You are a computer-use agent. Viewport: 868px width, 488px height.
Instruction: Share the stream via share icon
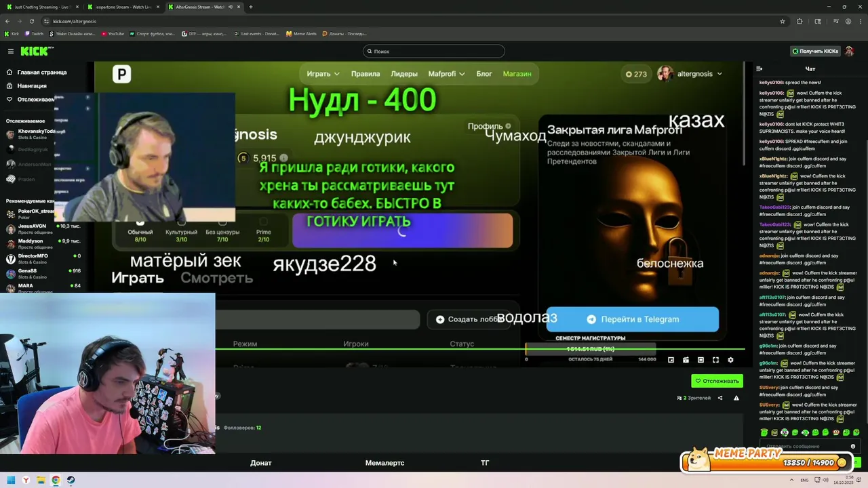(x=720, y=398)
